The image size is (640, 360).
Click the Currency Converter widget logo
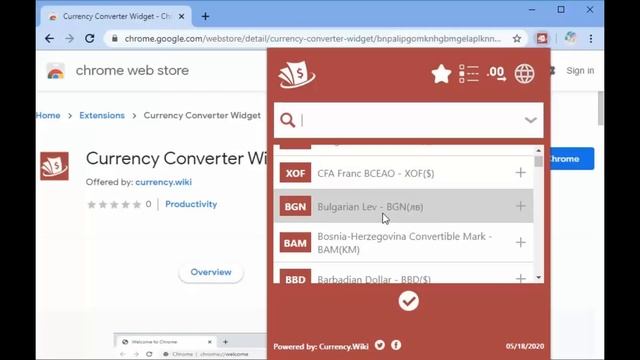[x=297, y=74]
